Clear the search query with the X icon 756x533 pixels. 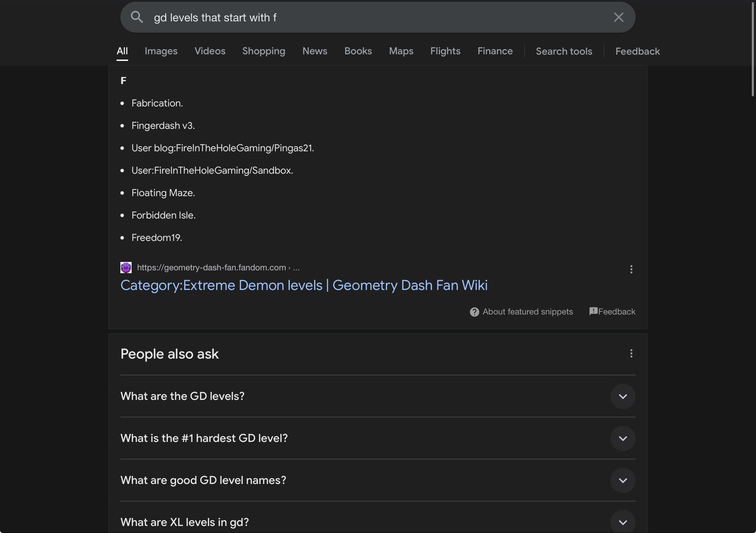pos(618,17)
